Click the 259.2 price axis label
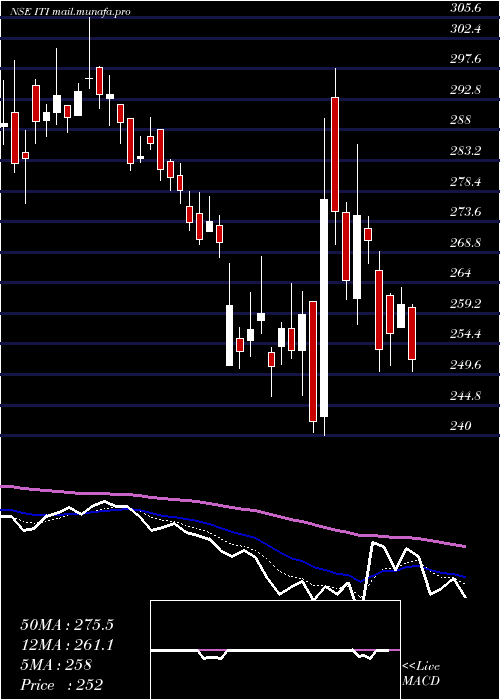Screen dimensions: 500x700 [467, 304]
